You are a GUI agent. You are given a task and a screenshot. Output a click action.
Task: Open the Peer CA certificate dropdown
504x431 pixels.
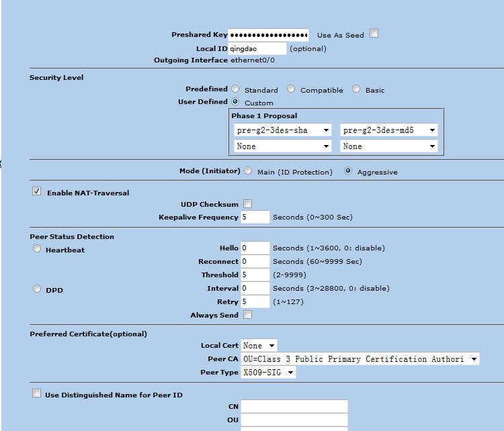(360, 358)
